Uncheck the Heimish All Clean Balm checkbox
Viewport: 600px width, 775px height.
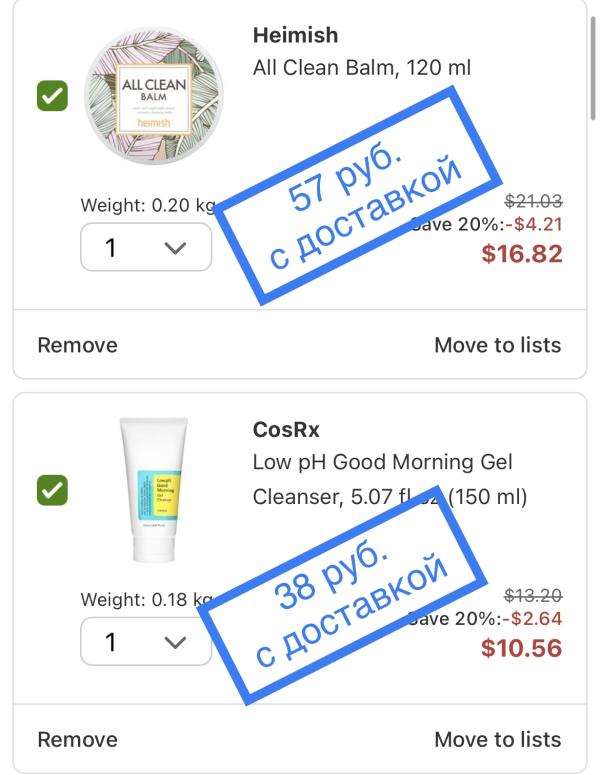(52, 97)
